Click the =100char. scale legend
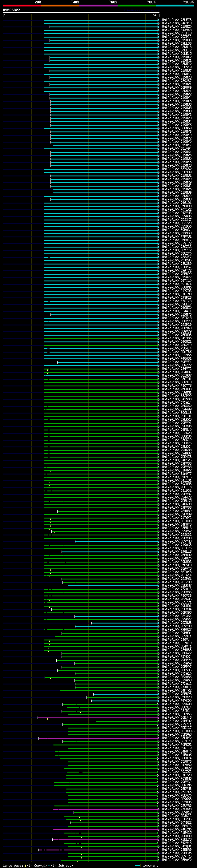The height and width of the screenshot is (868, 197). tap(146, 866)
